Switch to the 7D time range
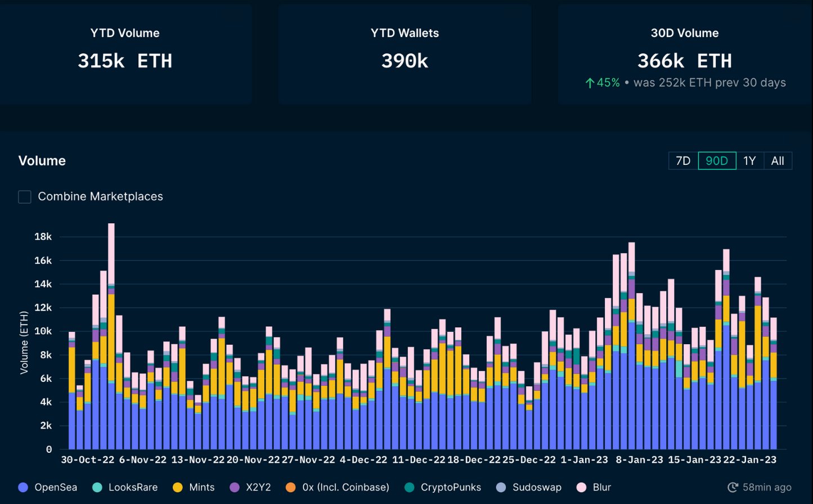 click(682, 161)
